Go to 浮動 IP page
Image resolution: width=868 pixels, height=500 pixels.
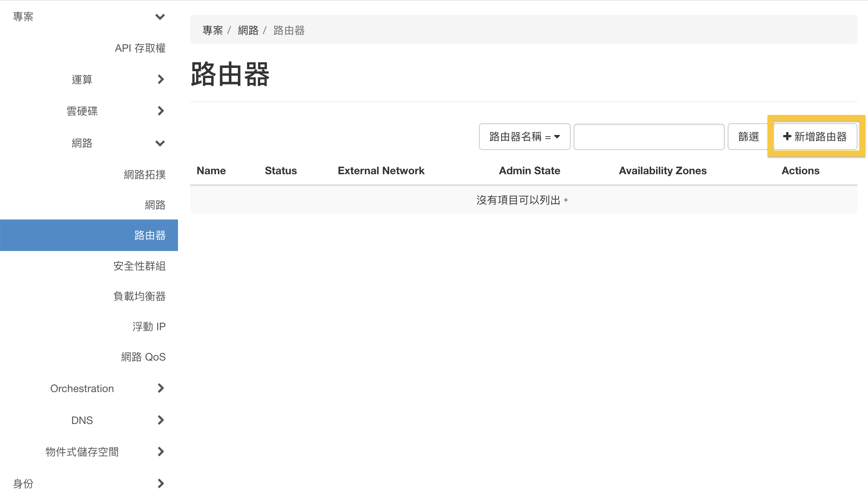(148, 327)
